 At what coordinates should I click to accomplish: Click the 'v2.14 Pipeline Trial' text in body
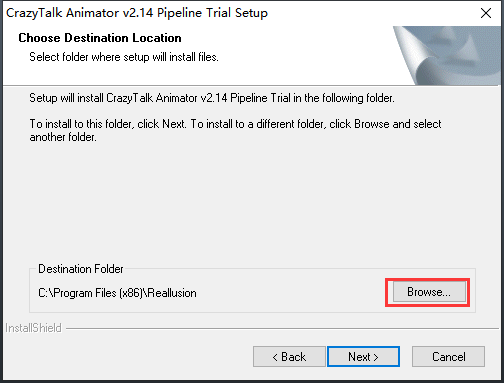[x=245, y=98]
